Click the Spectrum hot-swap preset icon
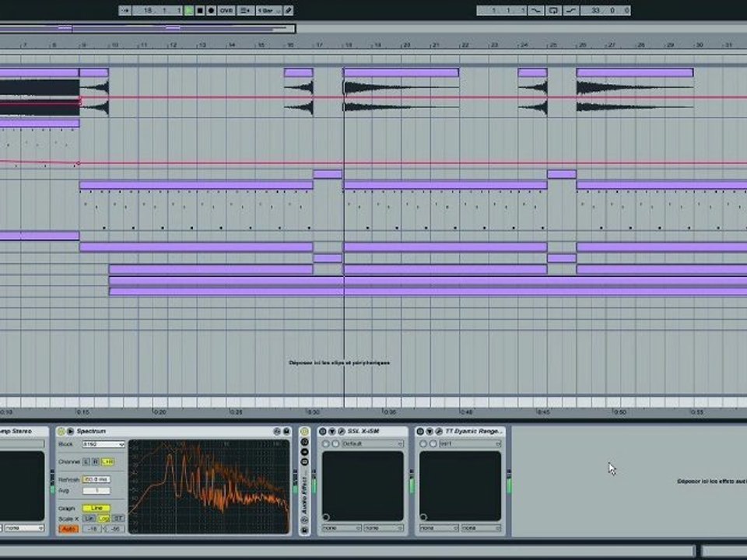Screen dimensions: 747x560 [x=277, y=432]
